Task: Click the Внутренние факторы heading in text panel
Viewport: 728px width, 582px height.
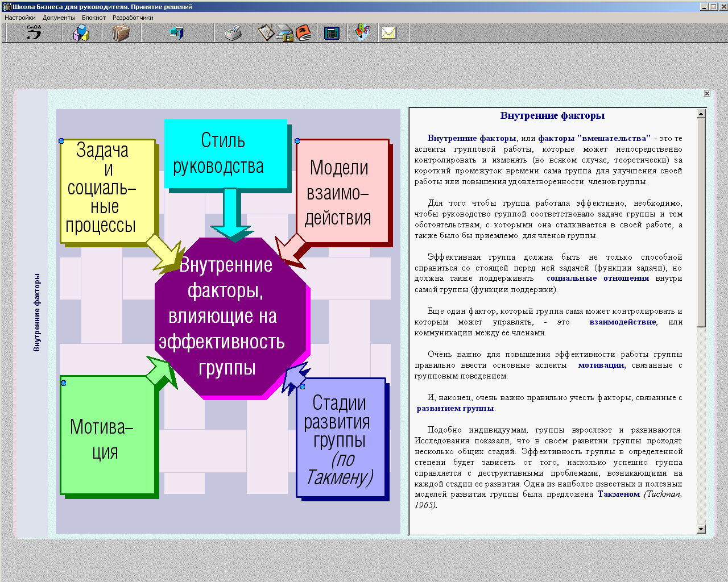Action: pyautogui.click(x=552, y=116)
